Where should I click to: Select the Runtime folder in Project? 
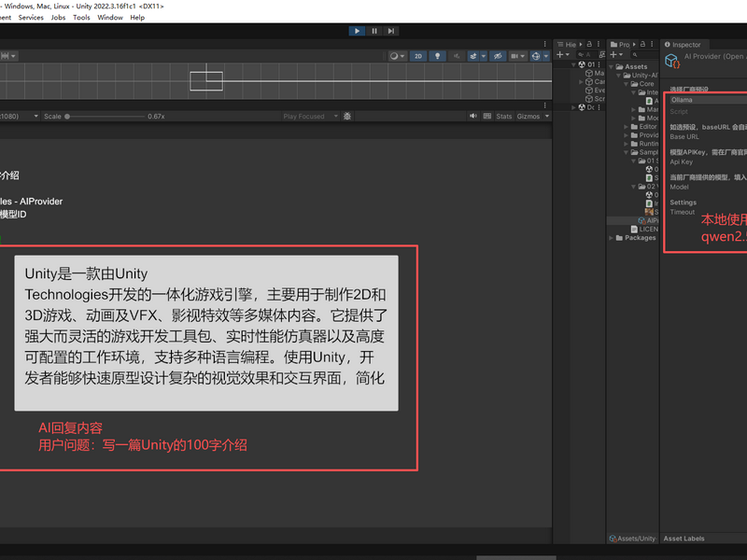point(644,144)
